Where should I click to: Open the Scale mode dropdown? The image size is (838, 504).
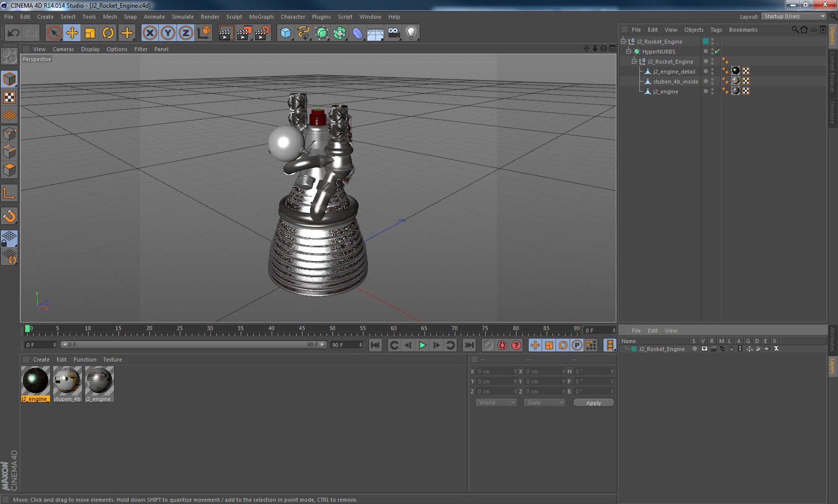tap(545, 402)
